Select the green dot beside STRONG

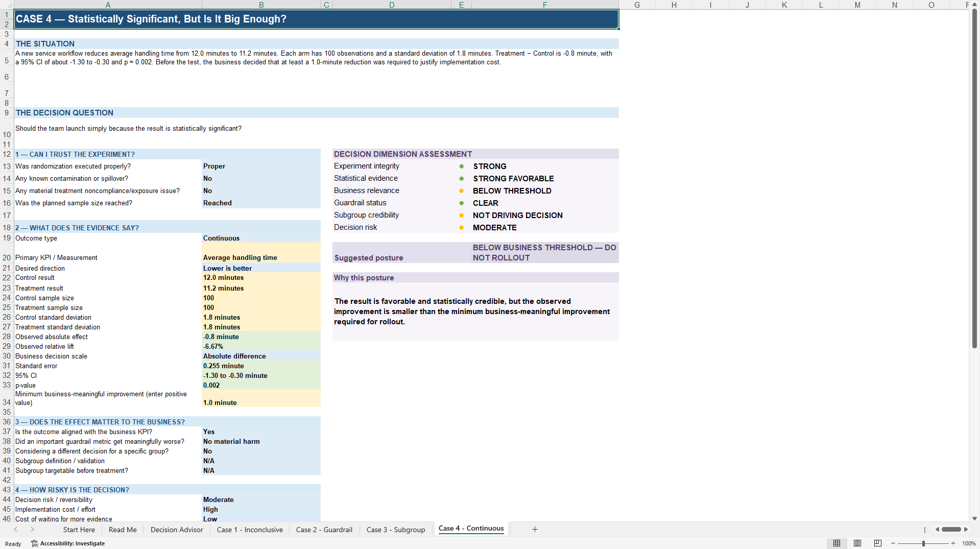[461, 166]
